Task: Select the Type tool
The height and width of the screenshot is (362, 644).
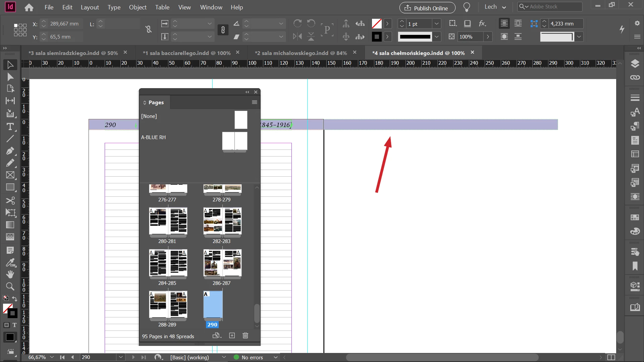Action: click(x=10, y=127)
